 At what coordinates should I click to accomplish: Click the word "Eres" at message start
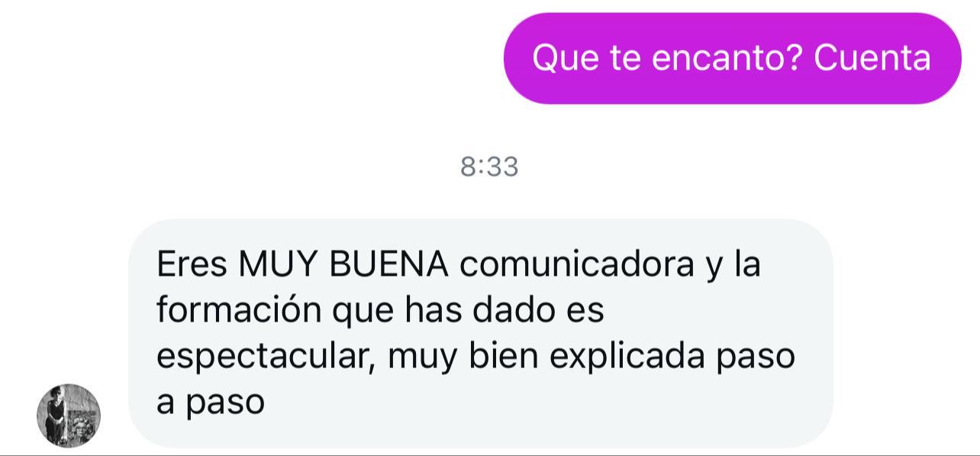[x=192, y=265]
